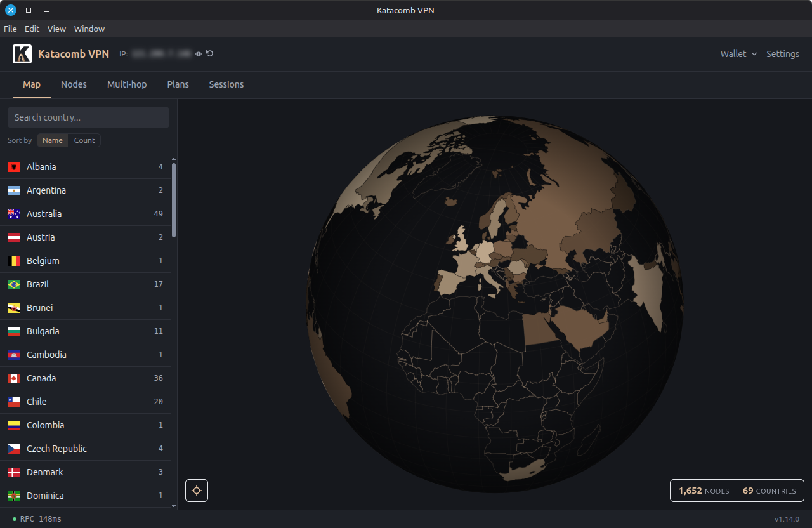Click the Czech Republic flag icon
The image size is (812, 528).
click(14, 449)
